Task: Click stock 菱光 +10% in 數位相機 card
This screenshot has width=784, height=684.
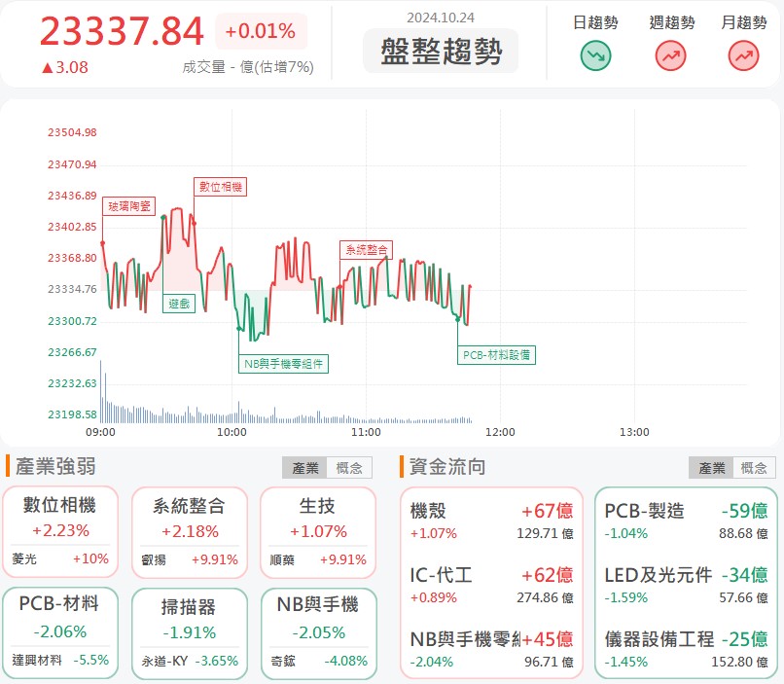Action: [60, 559]
